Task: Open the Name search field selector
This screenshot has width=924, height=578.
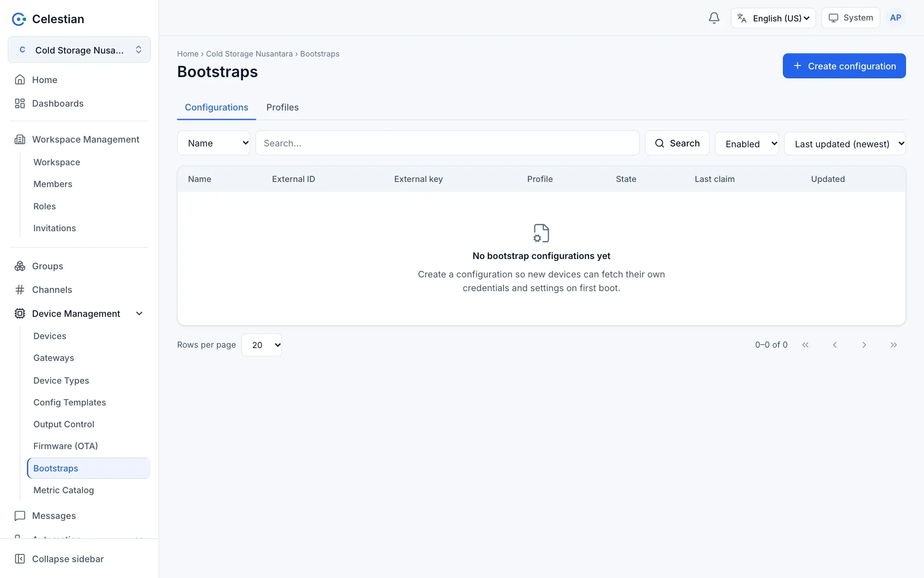Action: (x=213, y=143)
